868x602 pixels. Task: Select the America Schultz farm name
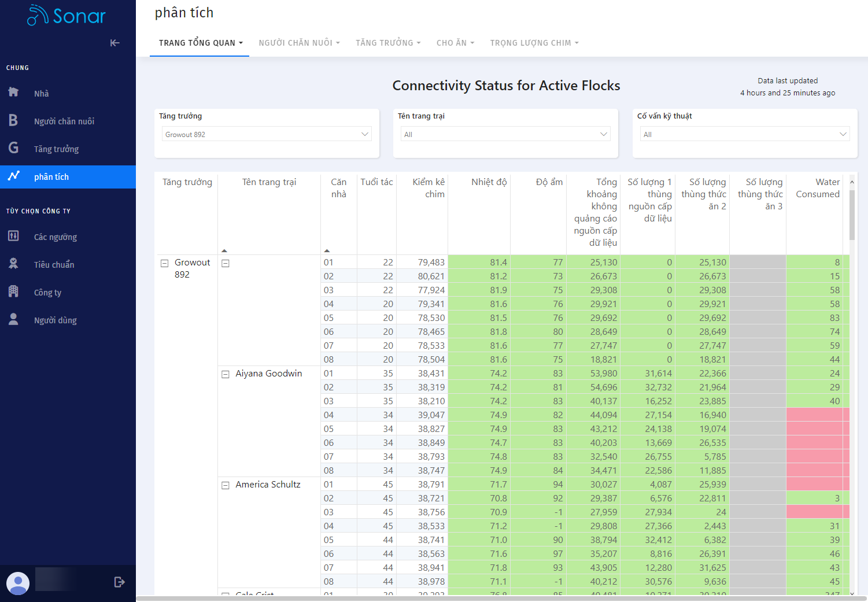(x=268, y=485)
